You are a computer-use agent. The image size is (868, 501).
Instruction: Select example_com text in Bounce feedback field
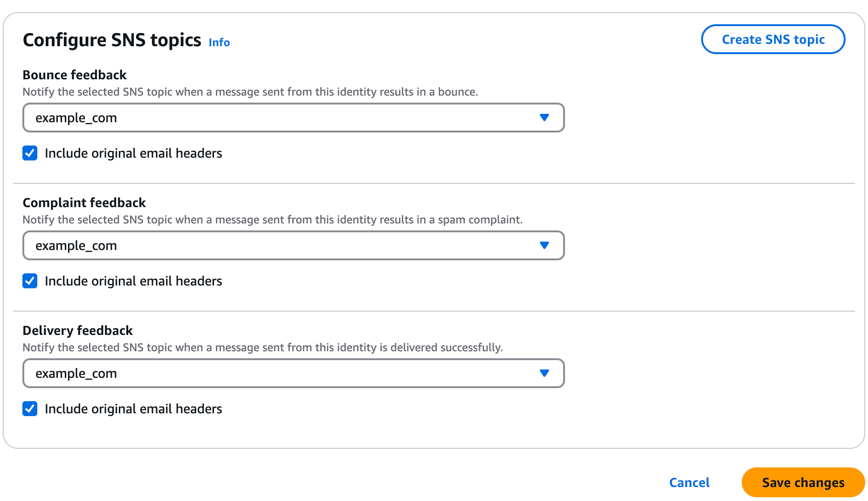point(76,118)
